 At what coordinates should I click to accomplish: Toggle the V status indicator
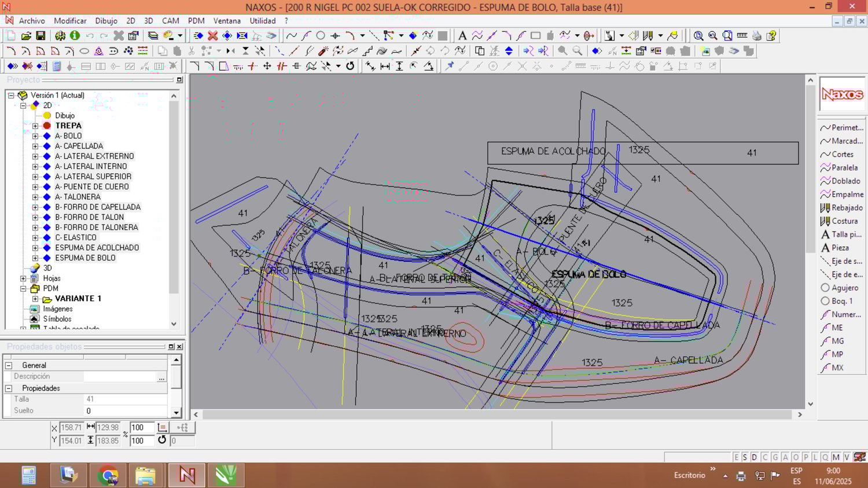[847, 457]
